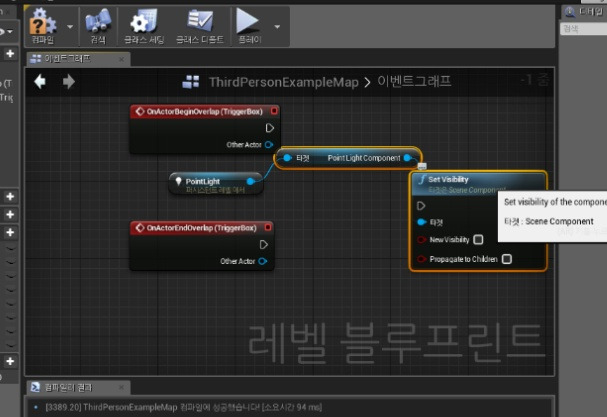This screenshot has width=607, height=417.
Task: Click Set Visibility execution input pin
Action: pyautogui.click(x=421, y=206)
